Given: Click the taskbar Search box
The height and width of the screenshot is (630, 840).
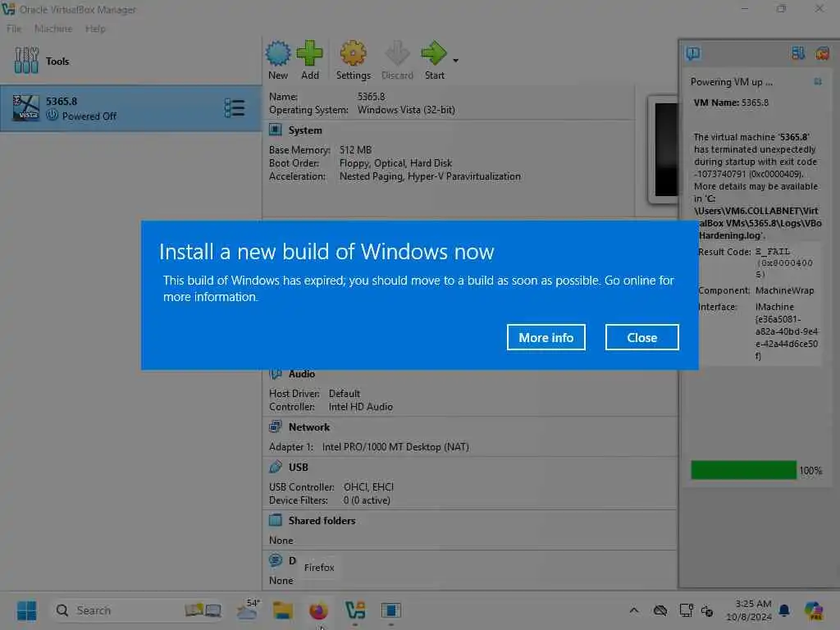Looking at the screenshot, I should click(137, 610).
